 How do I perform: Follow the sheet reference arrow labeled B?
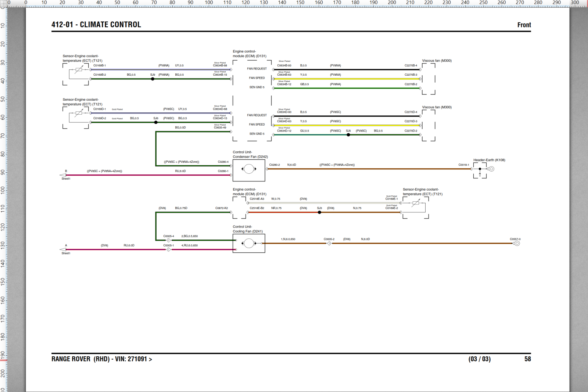(63, 175)
